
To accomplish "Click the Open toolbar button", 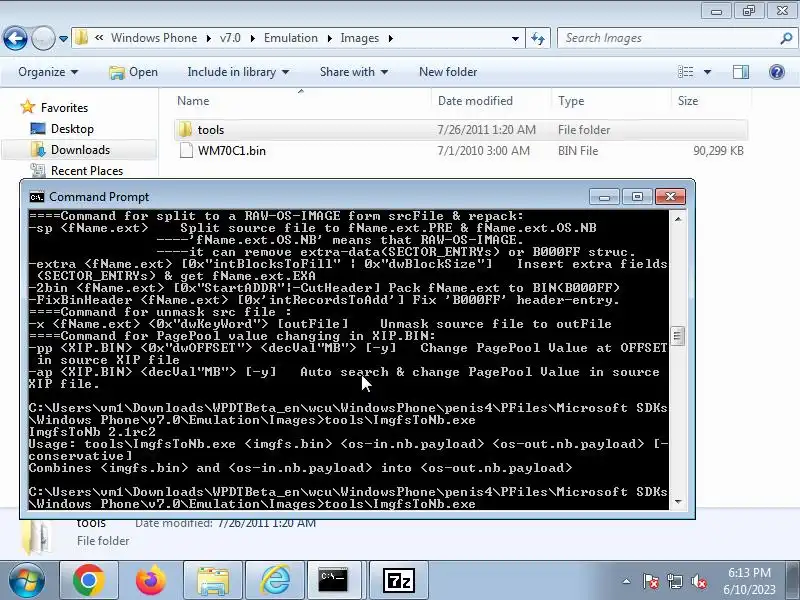I will tap(134, 72).
